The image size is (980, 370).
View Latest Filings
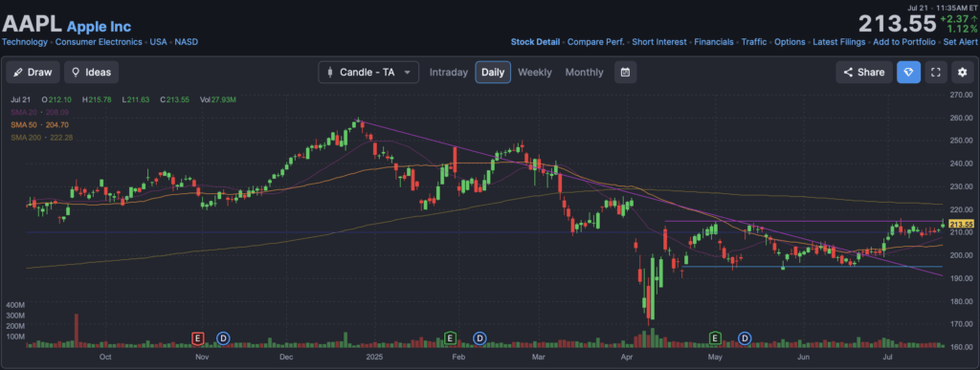click(x=838, y=42)
